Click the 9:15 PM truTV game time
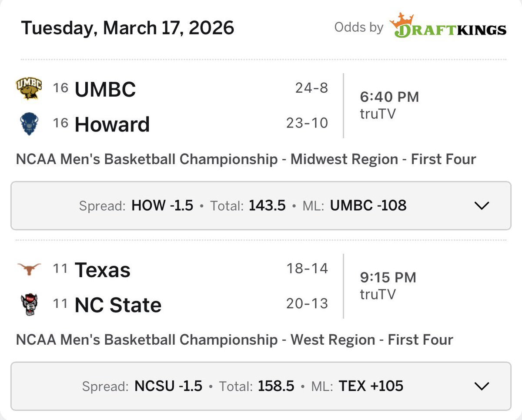 click(x=388, y=285)
